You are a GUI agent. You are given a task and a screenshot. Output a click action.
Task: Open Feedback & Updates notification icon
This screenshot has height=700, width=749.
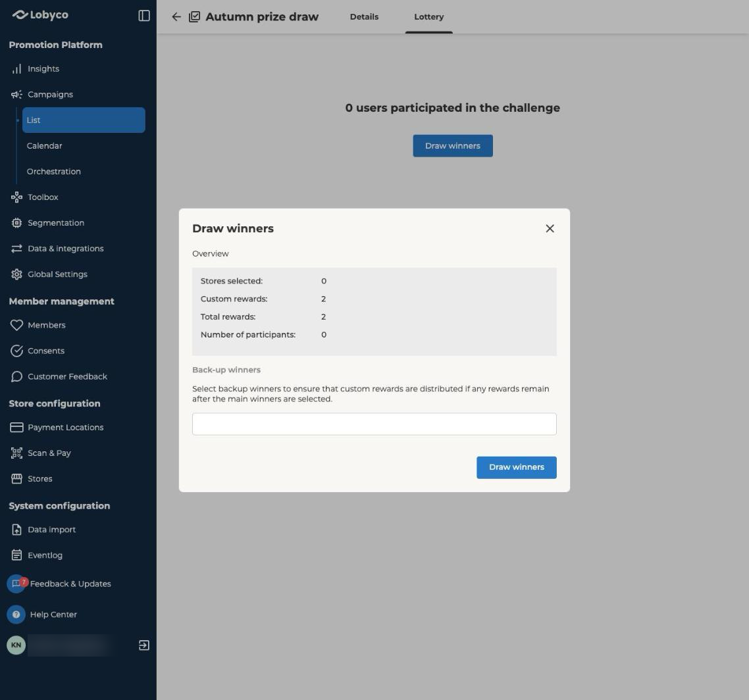click(x=16, y=584)
